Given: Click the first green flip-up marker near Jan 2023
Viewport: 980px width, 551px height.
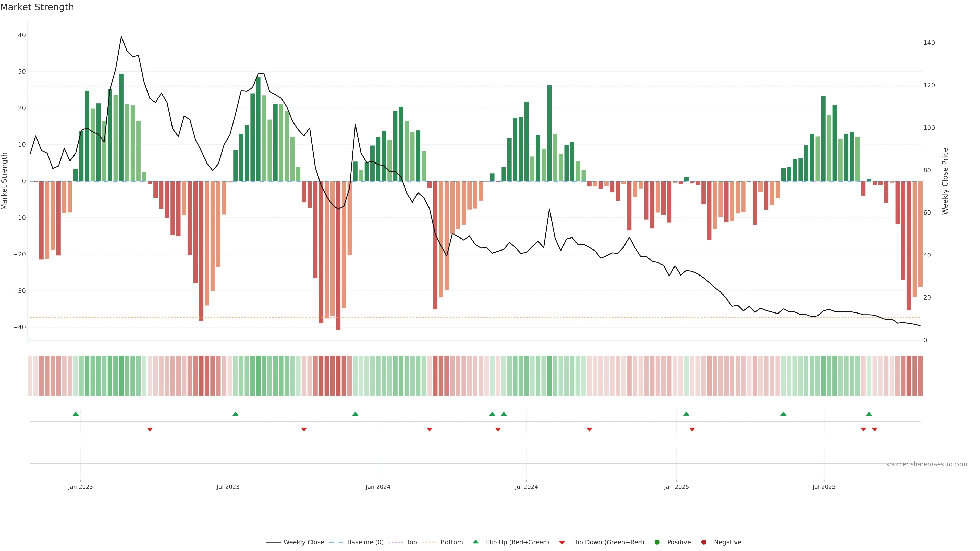Looking at the screenshot, I should [x=76, y=414].
